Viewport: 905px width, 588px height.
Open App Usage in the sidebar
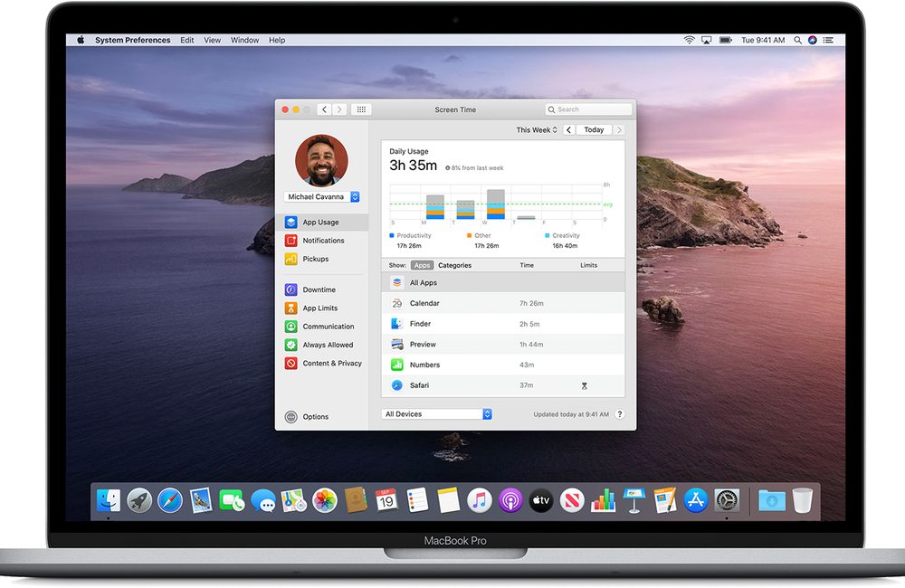pyautogui.click(x=321, y=223)
